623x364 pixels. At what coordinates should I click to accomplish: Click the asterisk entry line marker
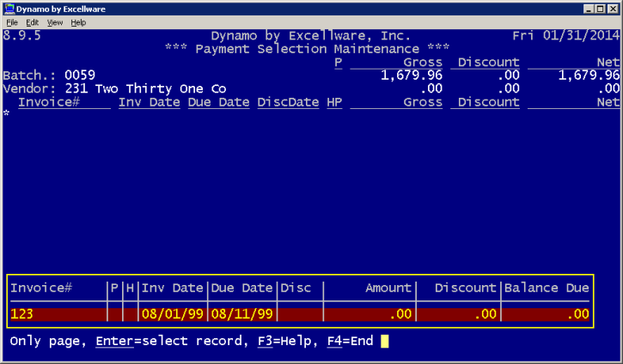pos(6,114)
